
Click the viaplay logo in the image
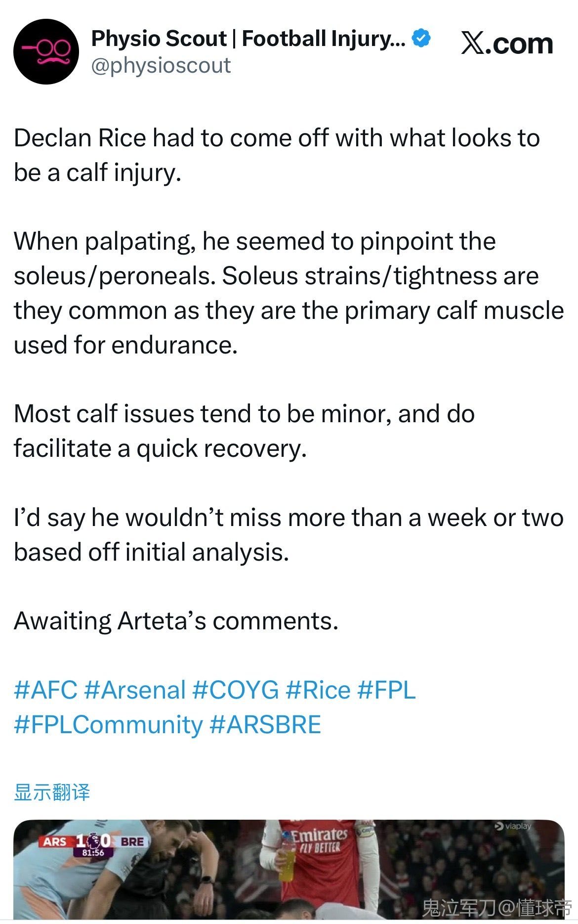coord(513,826)
